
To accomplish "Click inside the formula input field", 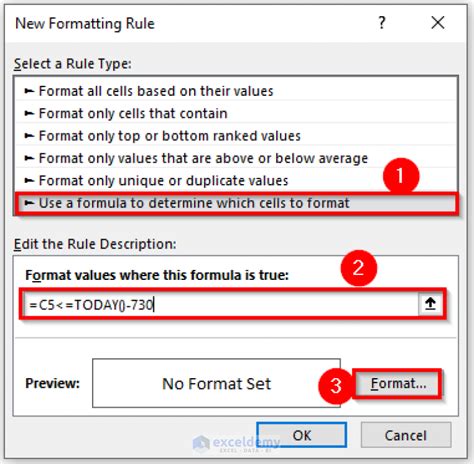I will tap(220, 304).
